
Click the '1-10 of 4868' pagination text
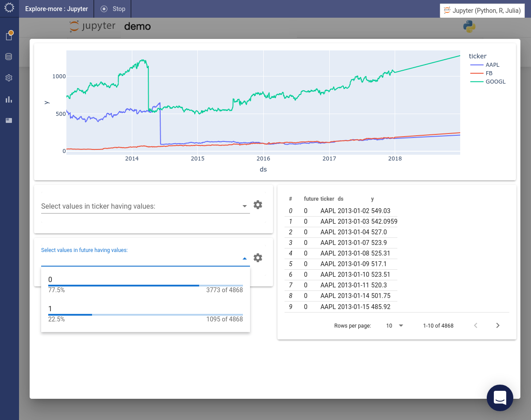click(x=438, y=326)
